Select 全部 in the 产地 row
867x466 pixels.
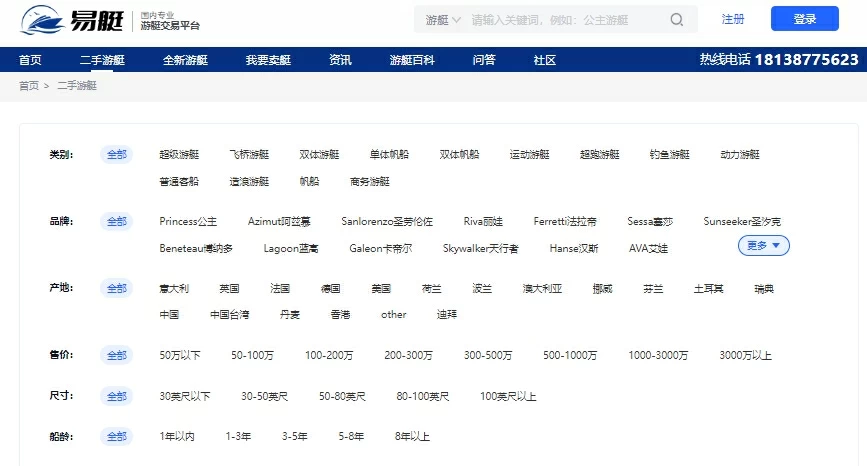[117, 288]
